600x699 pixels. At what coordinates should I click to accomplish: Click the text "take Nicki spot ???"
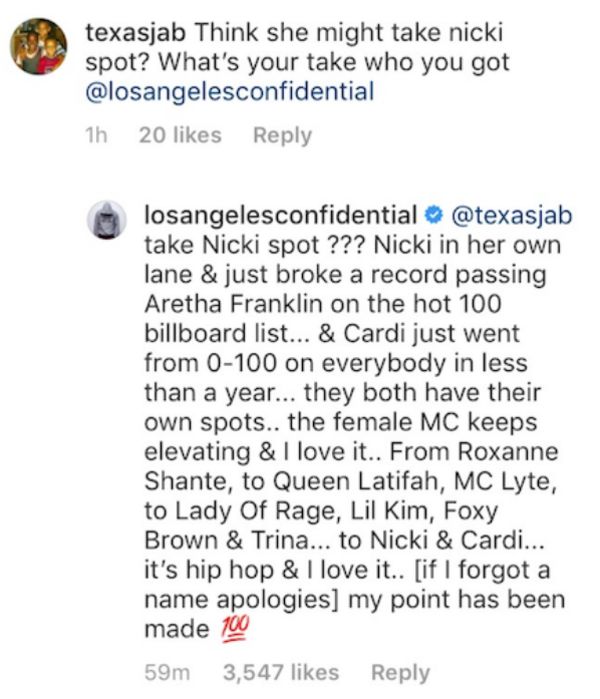pos(255,245)
